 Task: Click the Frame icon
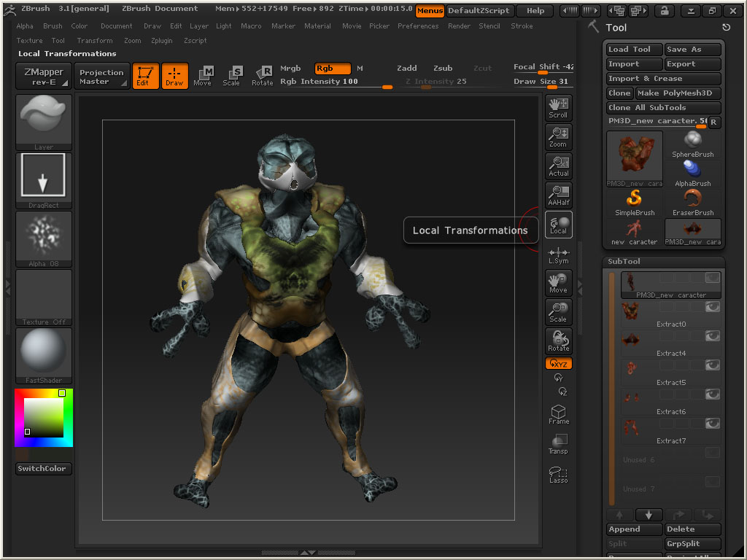tap(558, 415)
